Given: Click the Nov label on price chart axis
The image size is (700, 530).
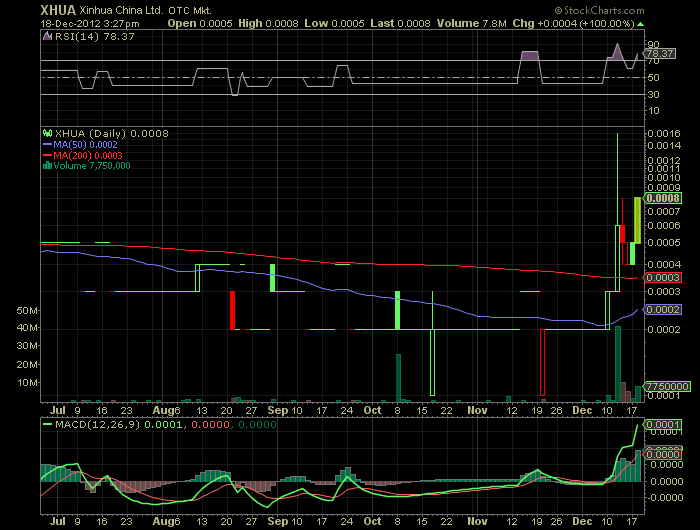Looking at the screenshot, I should pos(477,410).
